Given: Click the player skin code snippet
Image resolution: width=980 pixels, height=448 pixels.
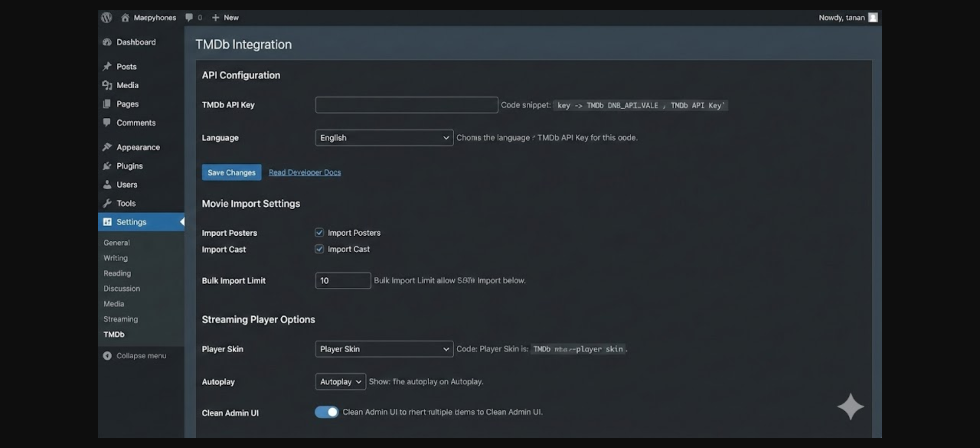Looking at the screenshot, I should click(x=578, y=349).
